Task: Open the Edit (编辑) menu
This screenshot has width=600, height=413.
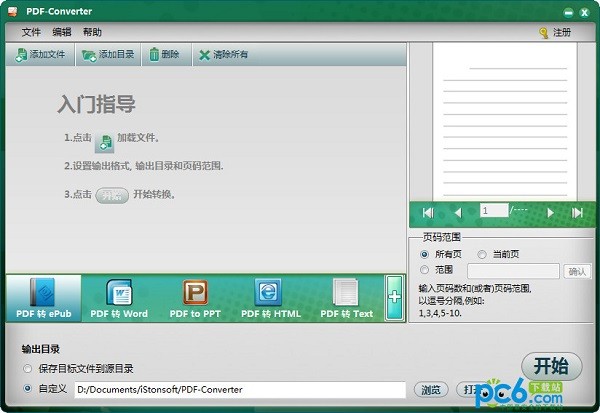Action: [x=62, y=32]
